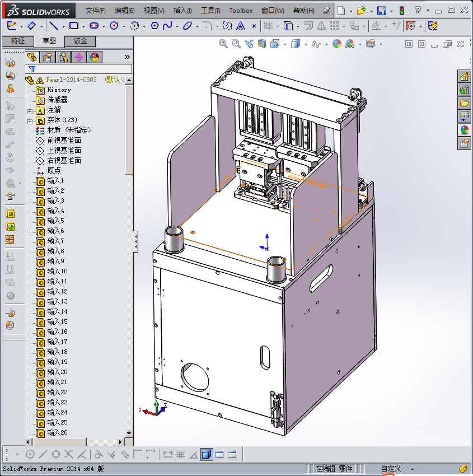Toggle the tangent snap icon

pyautogui.click(x=99, y=455)
